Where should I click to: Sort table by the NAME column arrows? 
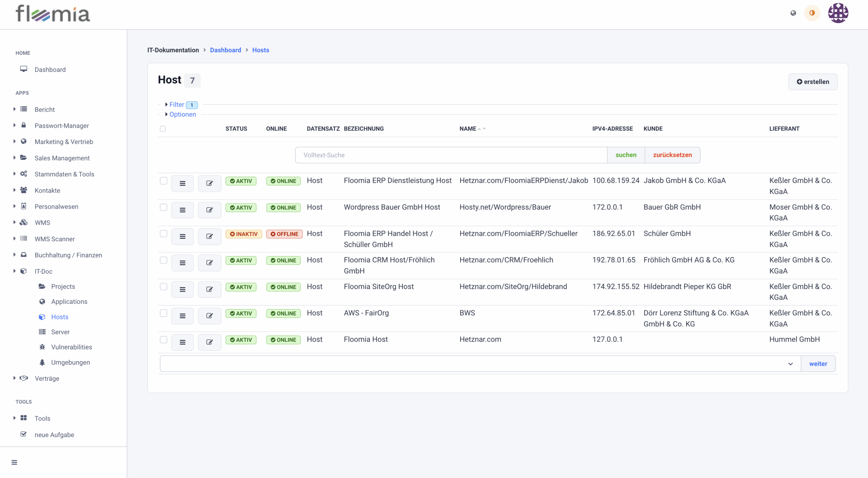tap(482, 129)
